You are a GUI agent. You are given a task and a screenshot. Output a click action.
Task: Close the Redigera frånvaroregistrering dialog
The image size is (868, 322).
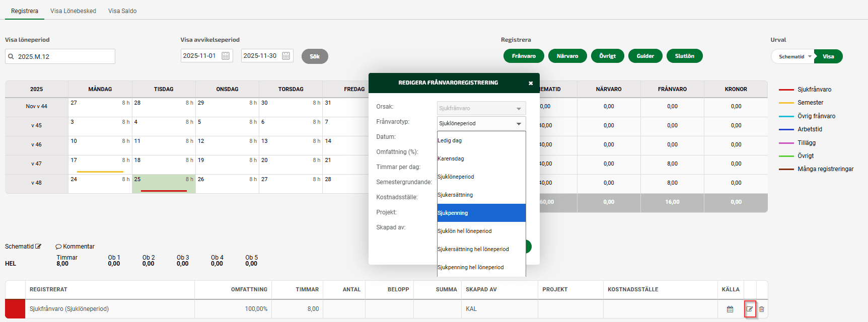[531, 83]
